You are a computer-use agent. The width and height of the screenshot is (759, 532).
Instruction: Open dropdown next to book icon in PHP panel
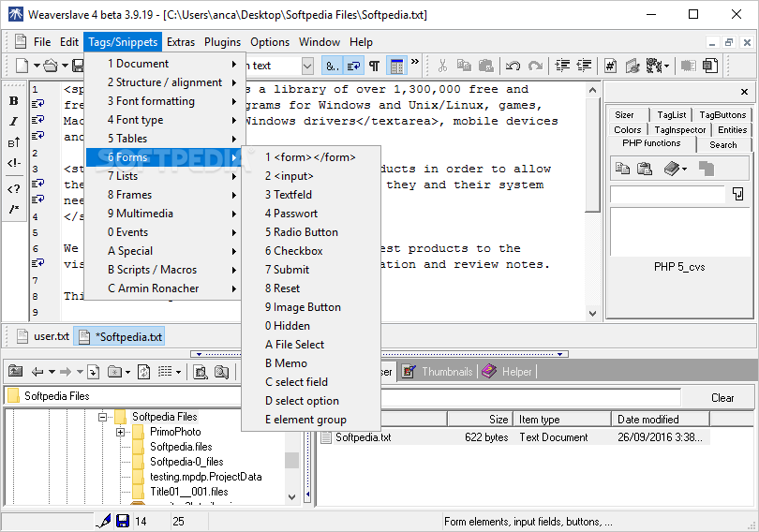(684, 169)
